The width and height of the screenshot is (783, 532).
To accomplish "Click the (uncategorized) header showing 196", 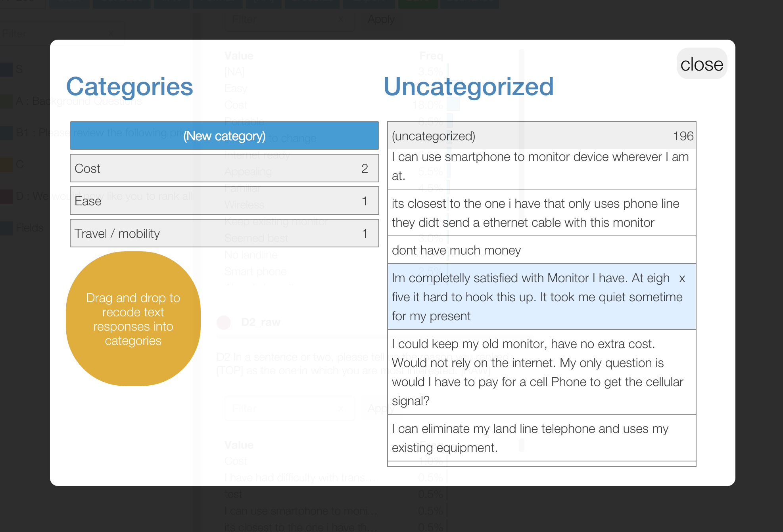I will coord(541,136).
